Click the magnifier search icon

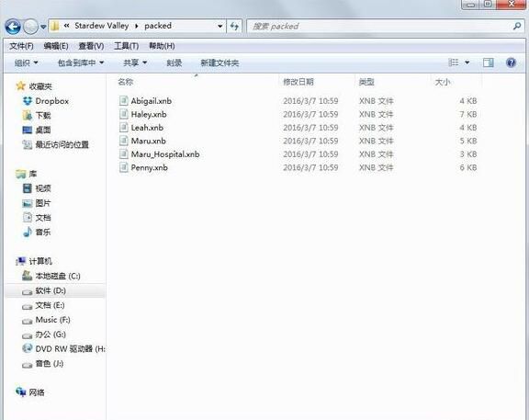(x=517, y=26)
